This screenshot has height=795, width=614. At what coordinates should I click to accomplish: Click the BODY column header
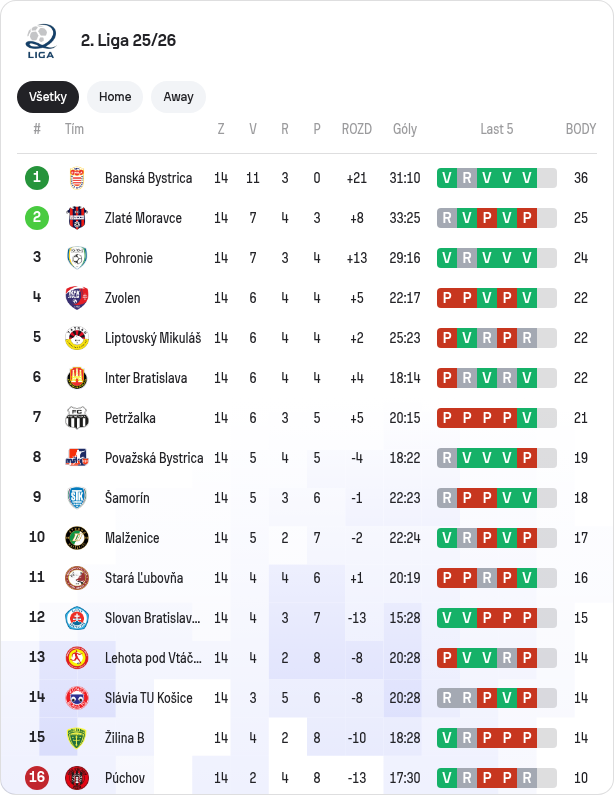click(x=581, y=129)
